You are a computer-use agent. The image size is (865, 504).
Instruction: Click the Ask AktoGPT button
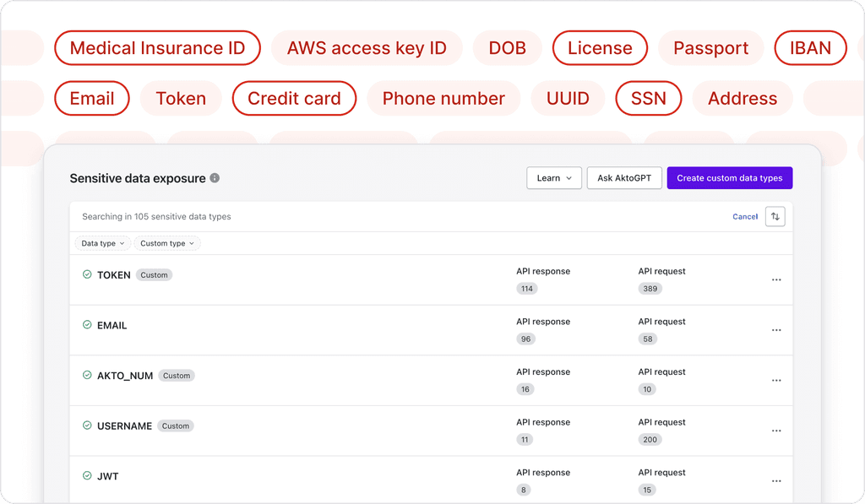624,177
